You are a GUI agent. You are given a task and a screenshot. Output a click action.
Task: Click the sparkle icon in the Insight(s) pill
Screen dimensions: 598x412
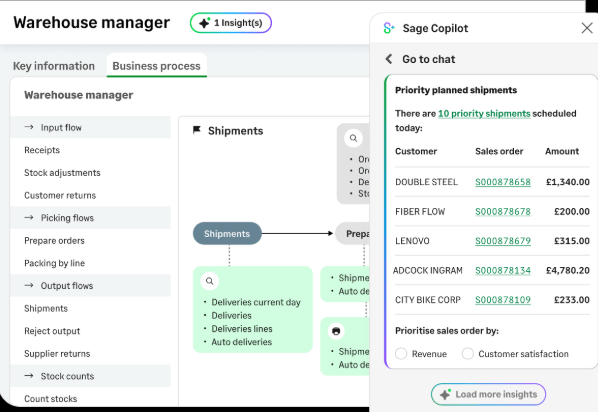coord(205,23)
